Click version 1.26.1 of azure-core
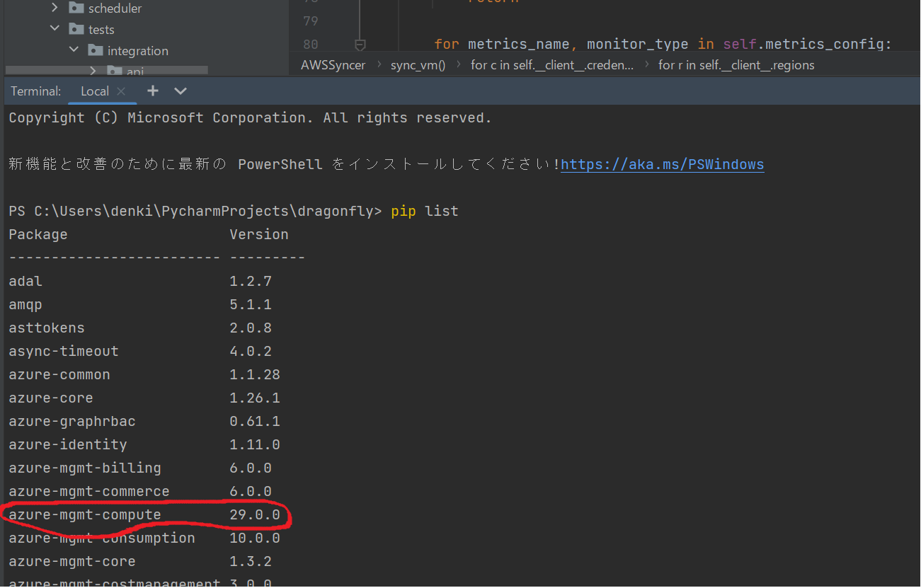Image resolution: width=921 pixels, height=588 pixels. [255, 398]
